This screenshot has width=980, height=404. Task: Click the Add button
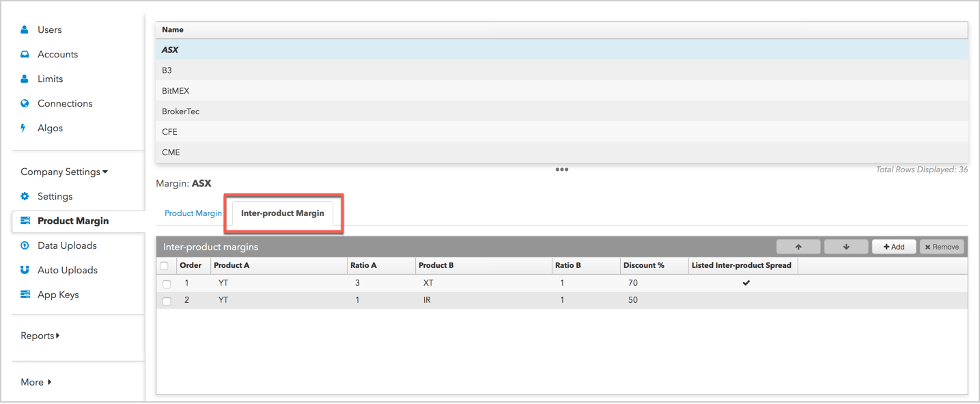tap(894, 247)
